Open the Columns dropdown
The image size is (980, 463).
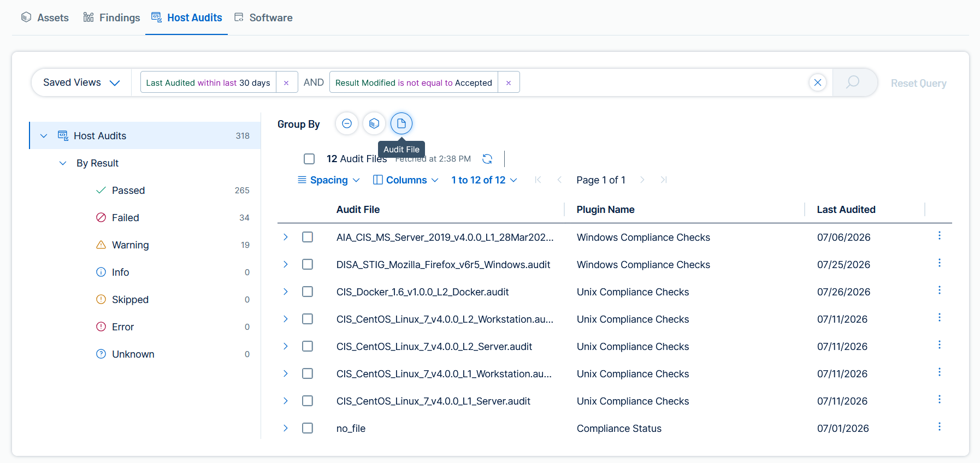[406, 180]
